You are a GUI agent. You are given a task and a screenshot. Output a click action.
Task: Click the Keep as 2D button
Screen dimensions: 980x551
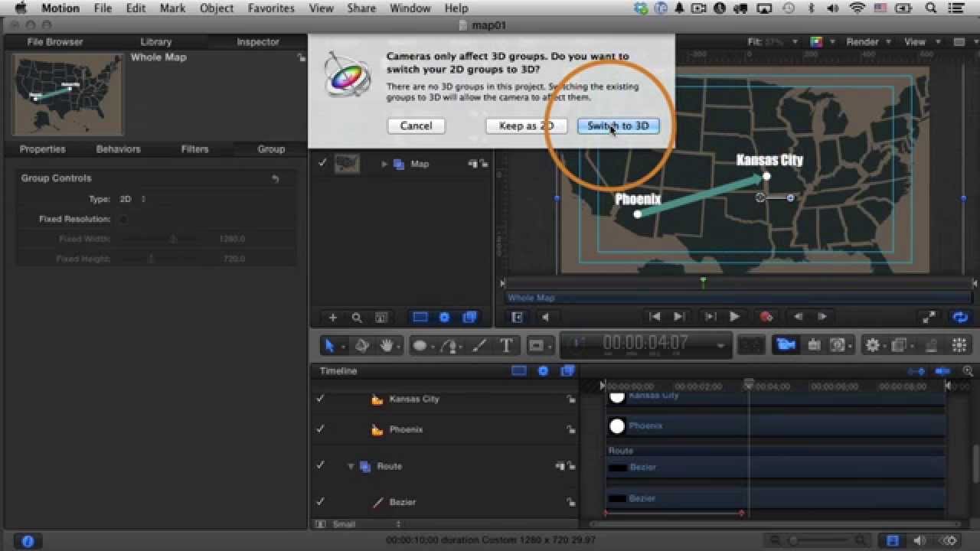526,126
